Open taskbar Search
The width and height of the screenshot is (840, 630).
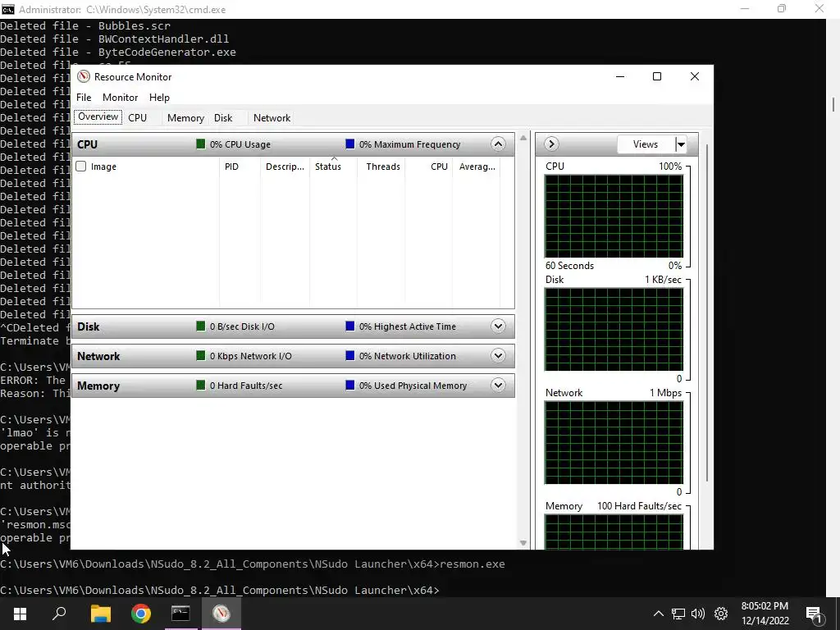pos(59,614)
